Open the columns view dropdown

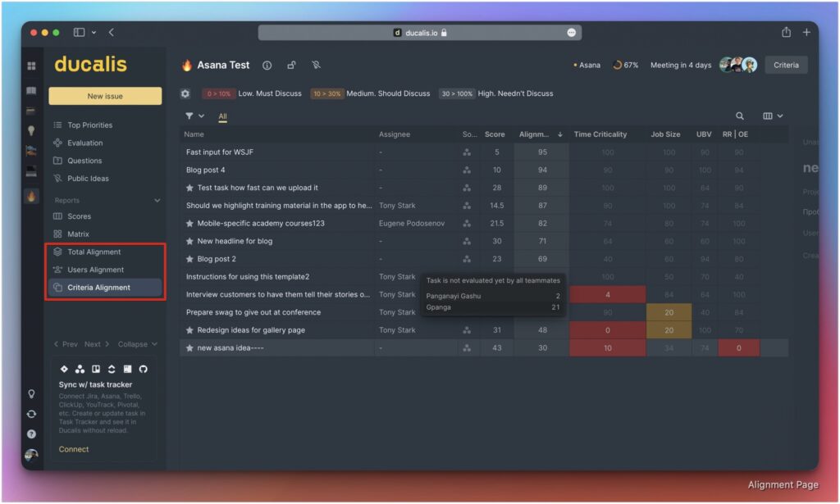click(773, 116)
